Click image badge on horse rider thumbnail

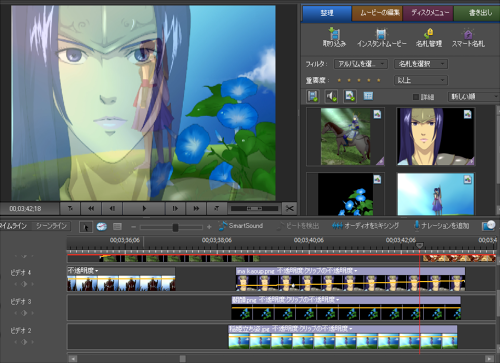377,114
